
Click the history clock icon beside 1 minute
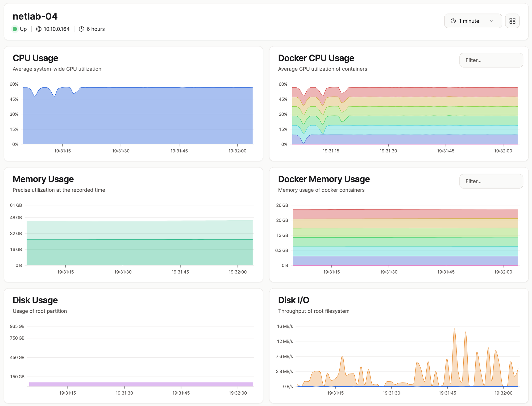point(453,21)
